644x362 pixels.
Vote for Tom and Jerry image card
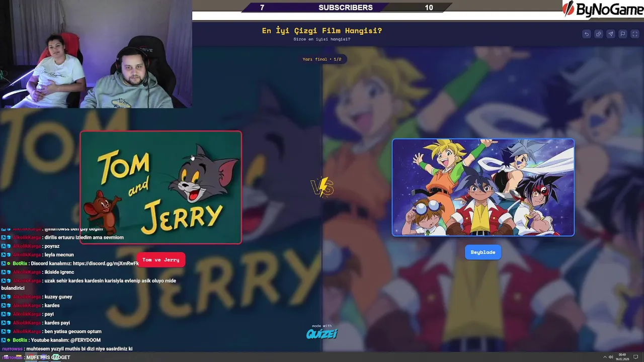(161, 188)
